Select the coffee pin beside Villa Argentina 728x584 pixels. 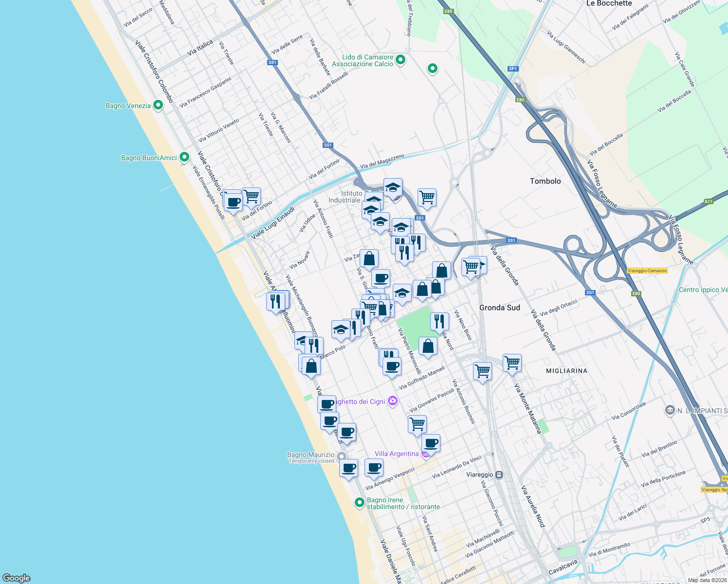(x=430, y=442)
